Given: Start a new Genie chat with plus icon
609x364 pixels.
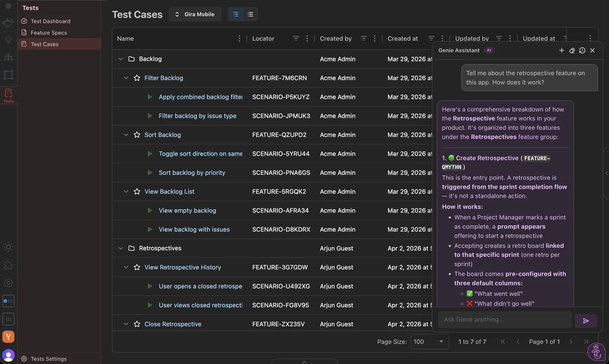Looking at the screenshot, I should coord(562,51).
